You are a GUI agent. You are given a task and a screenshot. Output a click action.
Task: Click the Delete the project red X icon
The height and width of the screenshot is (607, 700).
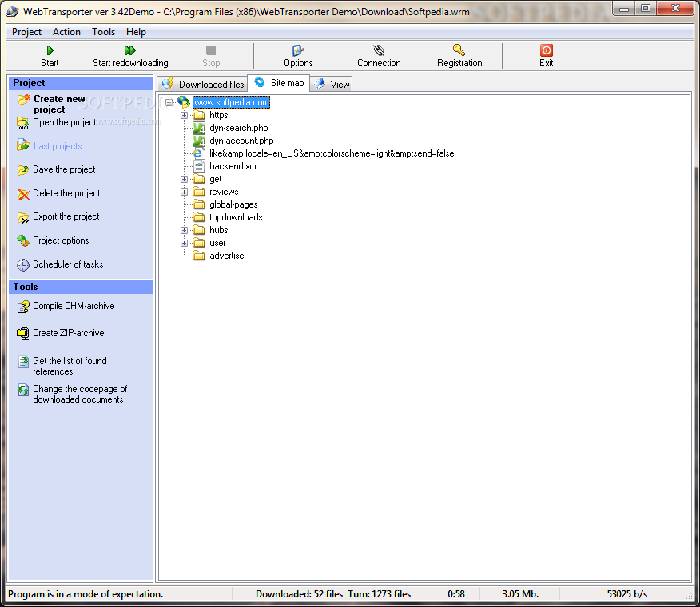23,194
